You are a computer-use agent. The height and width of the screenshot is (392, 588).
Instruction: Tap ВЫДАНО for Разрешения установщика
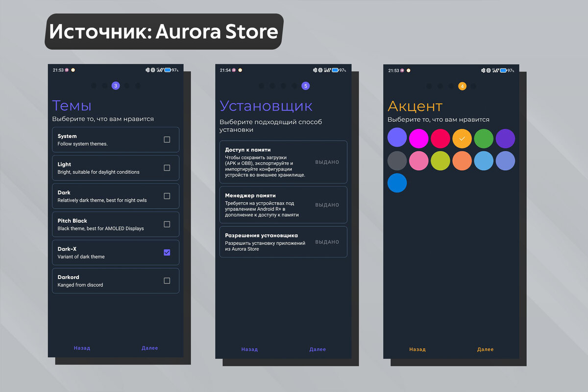[327, 242]
